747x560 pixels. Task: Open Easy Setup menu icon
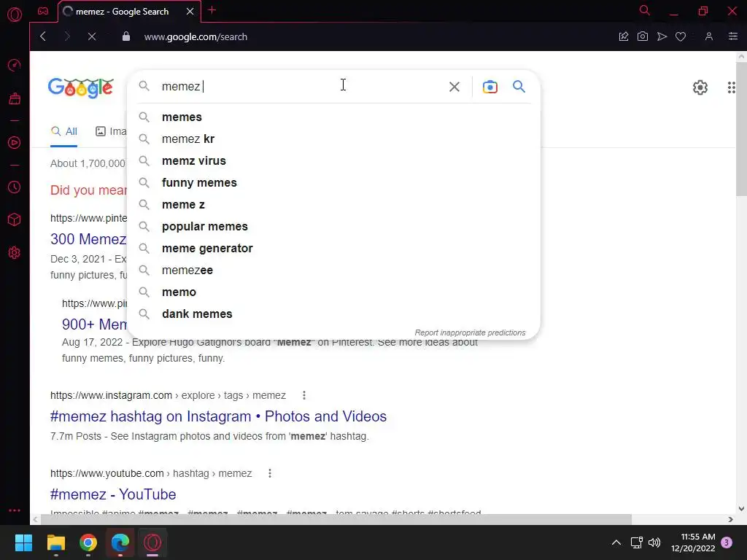[x=732, y=36]
